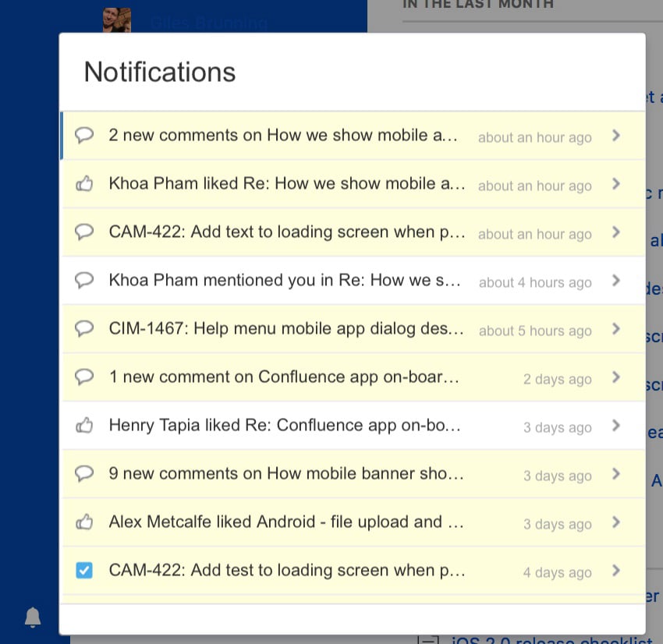This screenshot has height=644, width=663.
Task: Click the comment bubble icon on CAM-422 loading screen notification
Action: point(84,231)
